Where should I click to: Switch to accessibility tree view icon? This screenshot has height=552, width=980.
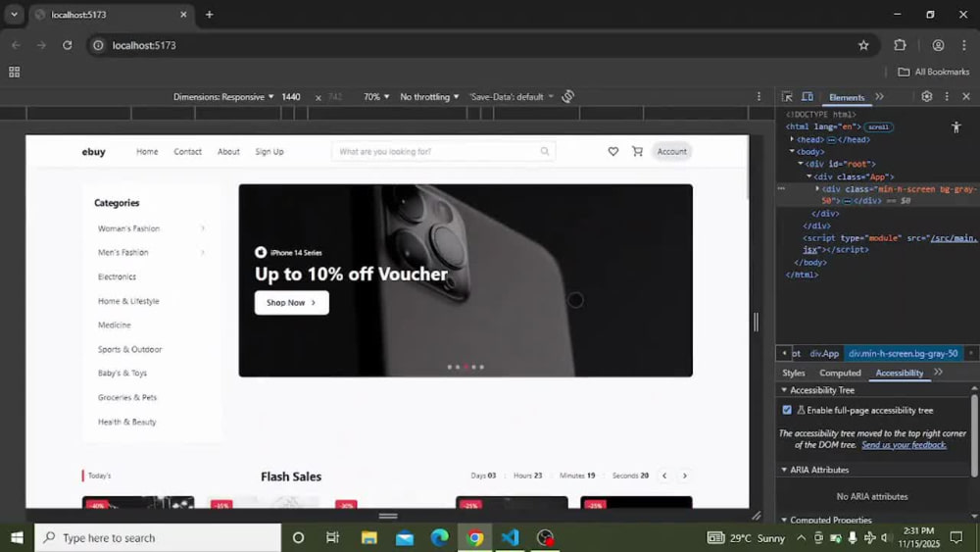coord(955,127)
